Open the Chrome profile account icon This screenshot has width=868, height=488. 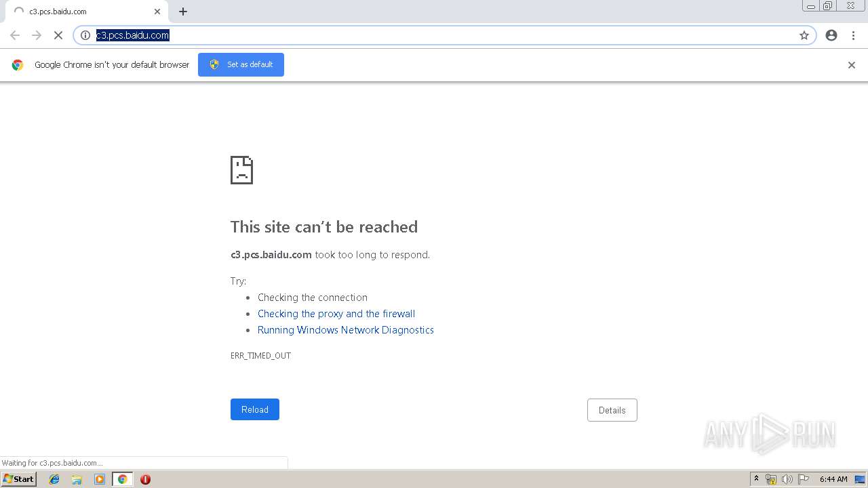point(831,35)
